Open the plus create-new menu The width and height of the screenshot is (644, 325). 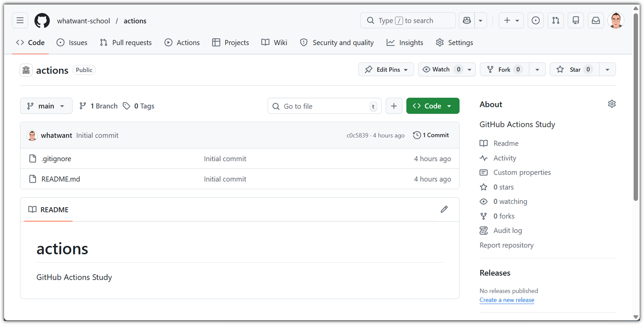511,20
